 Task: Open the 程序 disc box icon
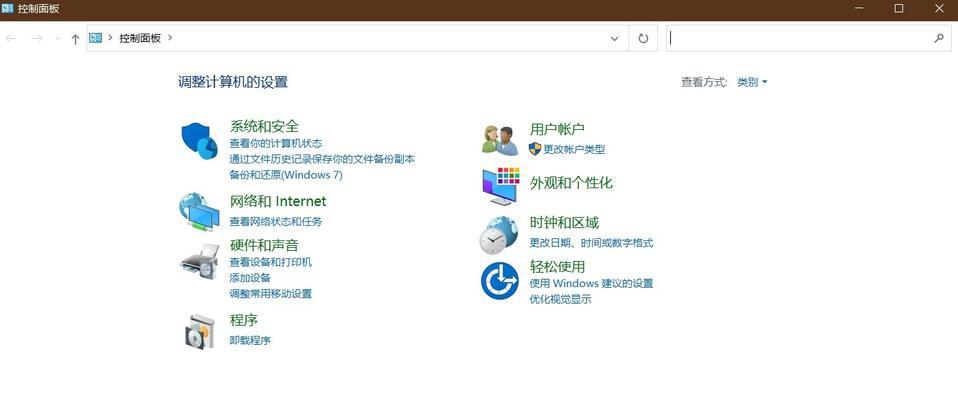click(200, 332)
